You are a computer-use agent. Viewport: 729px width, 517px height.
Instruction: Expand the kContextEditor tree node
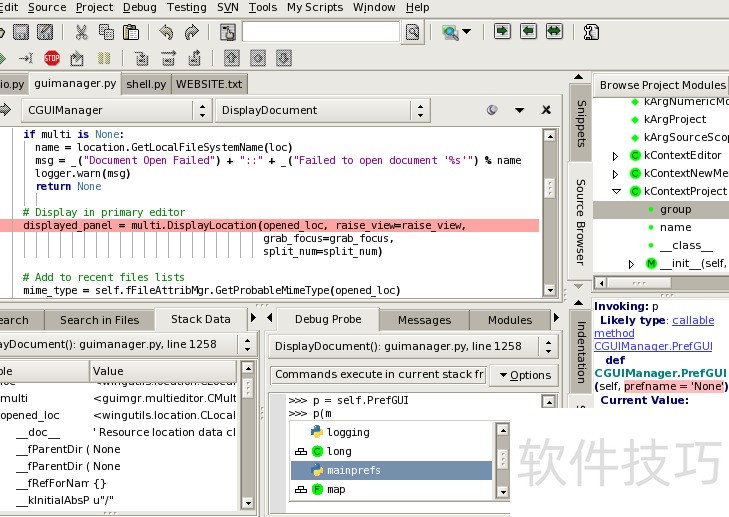pyautogui.click(x=616, y=156)
